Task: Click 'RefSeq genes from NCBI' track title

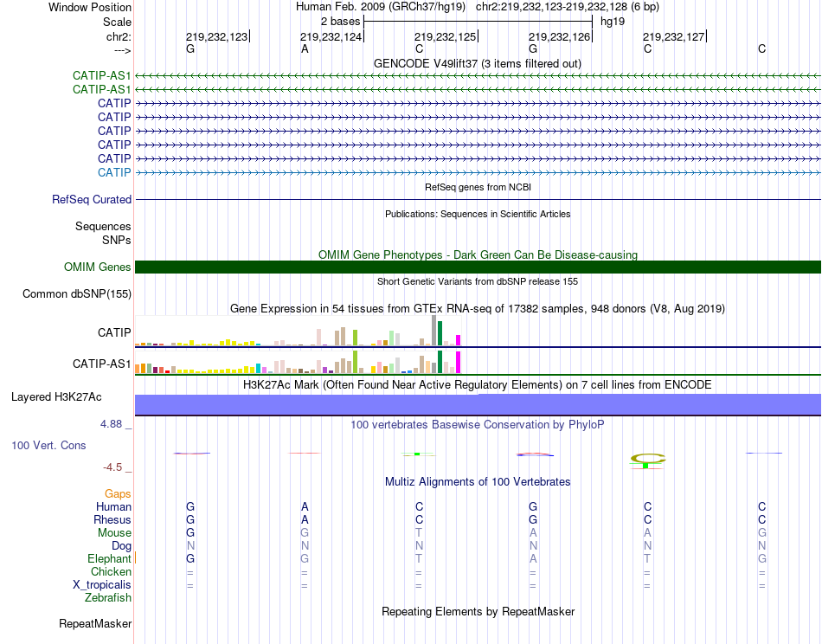Action: (x=478, y=187)
